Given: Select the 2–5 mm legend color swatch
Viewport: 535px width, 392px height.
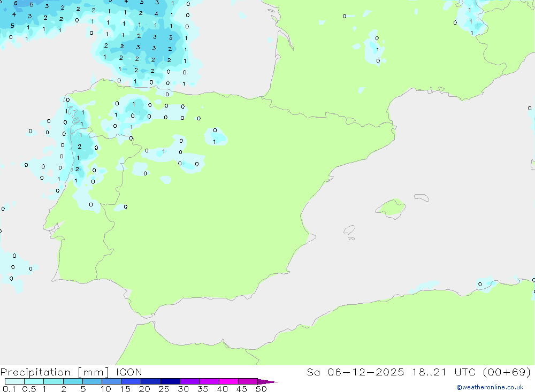Looking at the screenshot, I should [73, 381].
